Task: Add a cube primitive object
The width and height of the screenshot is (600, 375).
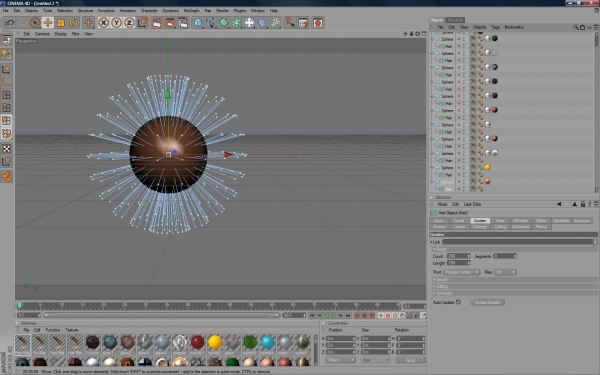Action: 198,23
